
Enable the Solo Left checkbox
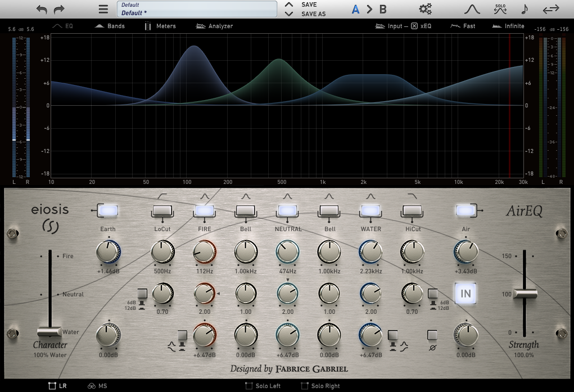(x=249, y=386)
